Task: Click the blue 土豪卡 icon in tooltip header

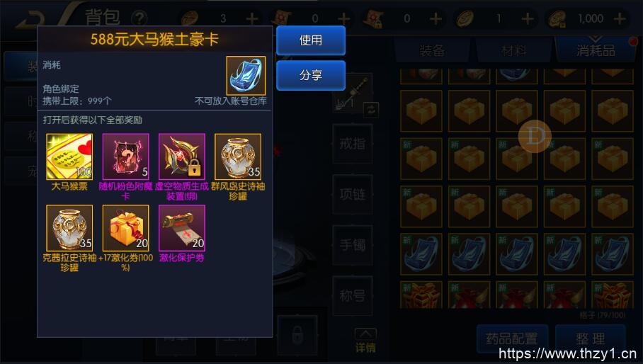Action: (x=246, y=76)
